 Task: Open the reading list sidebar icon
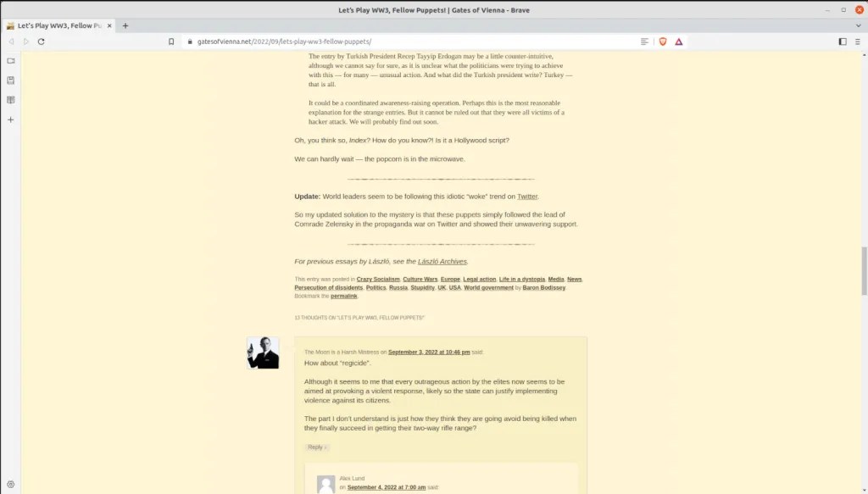click(11, 100)
